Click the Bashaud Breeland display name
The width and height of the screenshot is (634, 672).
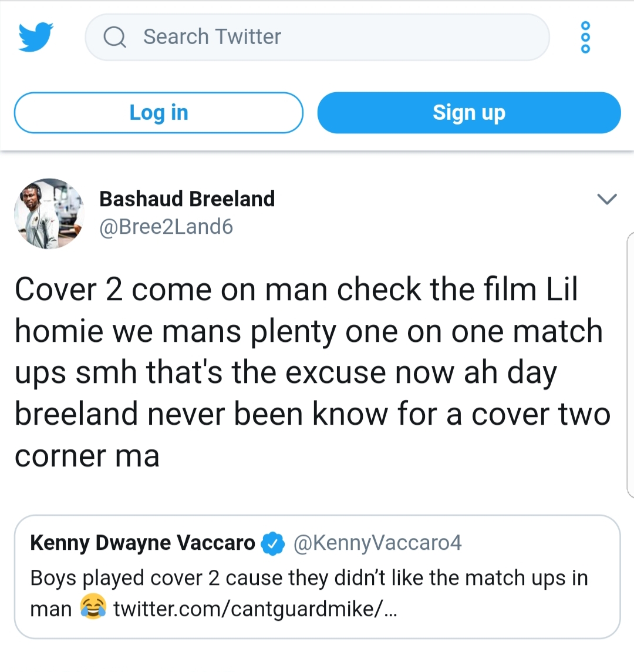187,199
